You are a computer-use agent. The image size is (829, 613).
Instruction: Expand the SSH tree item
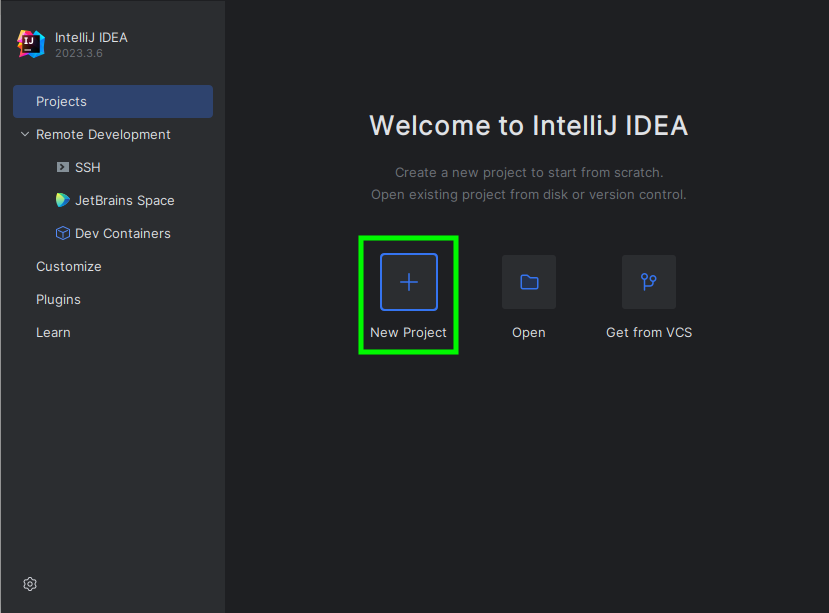[x=85, y=167]
